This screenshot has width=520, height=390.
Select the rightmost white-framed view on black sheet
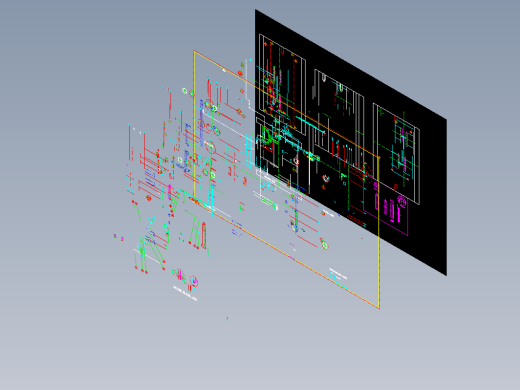[x=396, y=154]
